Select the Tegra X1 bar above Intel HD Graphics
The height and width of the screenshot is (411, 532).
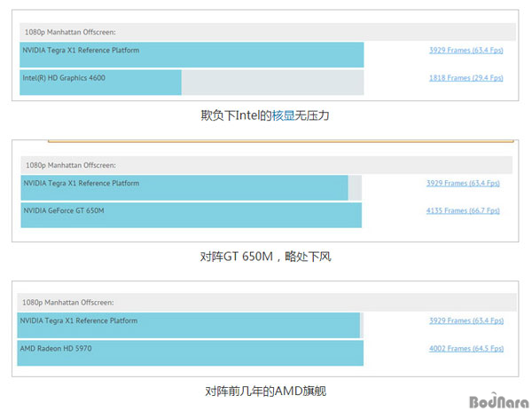click(192, 55)
